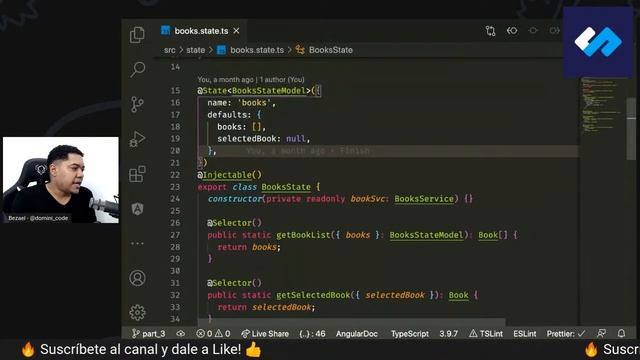Click the defaults key on line 17
This screenshot has width=640, height=360.
click(x=227, y=115)
